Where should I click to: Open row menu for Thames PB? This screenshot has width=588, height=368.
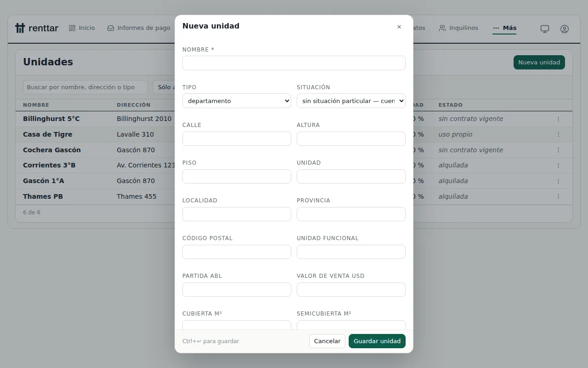tap(558, 196)
